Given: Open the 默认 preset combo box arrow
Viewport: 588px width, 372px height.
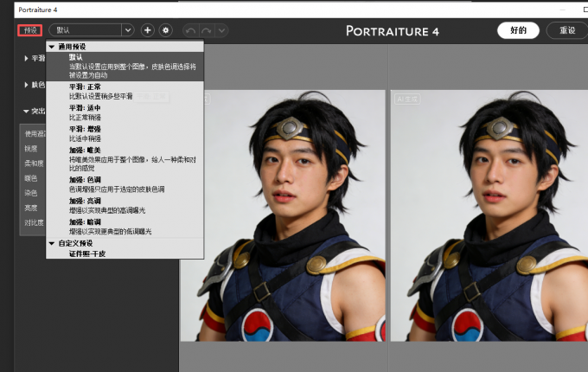Looking at the screenshot, I should pos(128,30).
